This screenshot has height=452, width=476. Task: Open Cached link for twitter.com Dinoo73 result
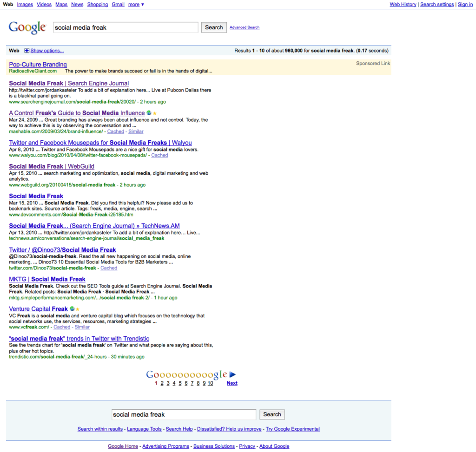point(109,268)
